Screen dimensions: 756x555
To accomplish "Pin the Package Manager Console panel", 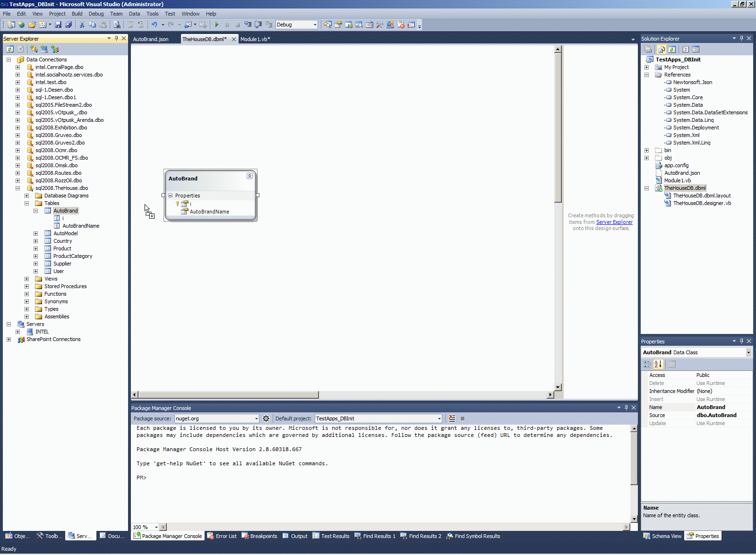I will [626, 408].
